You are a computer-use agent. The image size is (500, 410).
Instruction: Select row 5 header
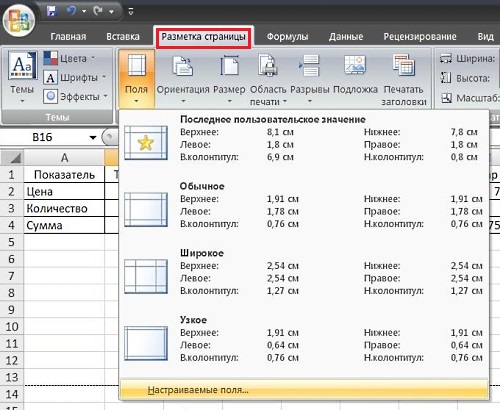point(12,242)
